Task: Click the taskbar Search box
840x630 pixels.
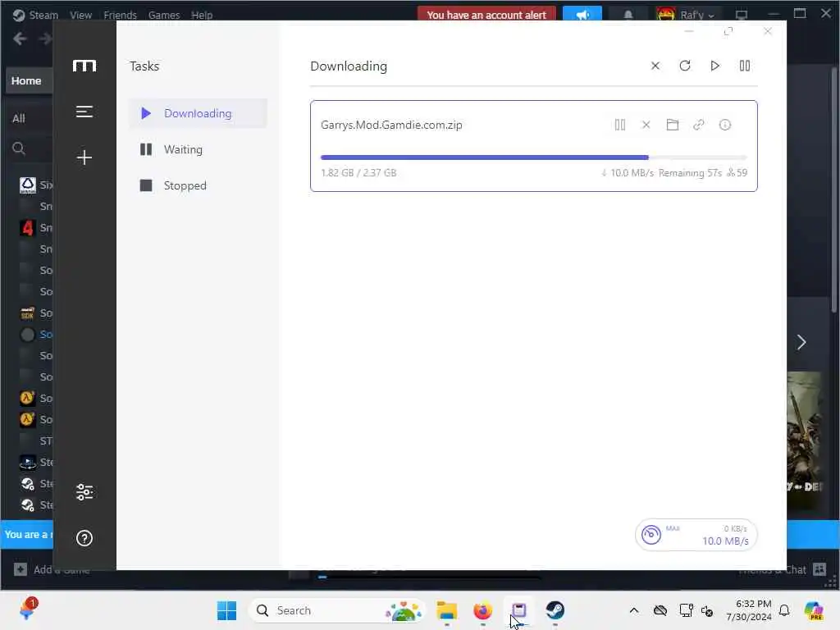Action: click(x=337, y=610)
